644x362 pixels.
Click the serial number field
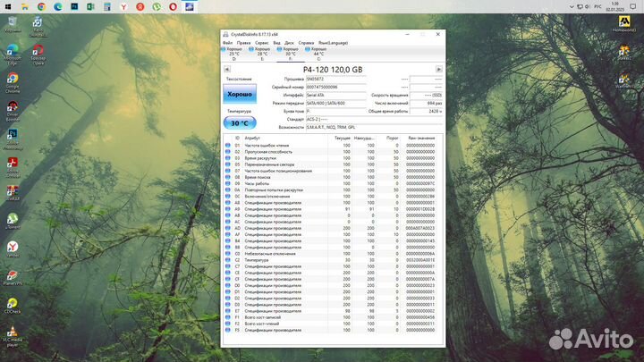coord(336,87)
